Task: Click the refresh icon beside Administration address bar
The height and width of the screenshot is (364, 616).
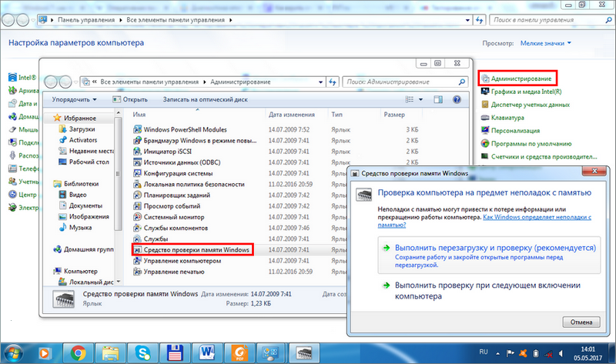Action: (333, 82)
